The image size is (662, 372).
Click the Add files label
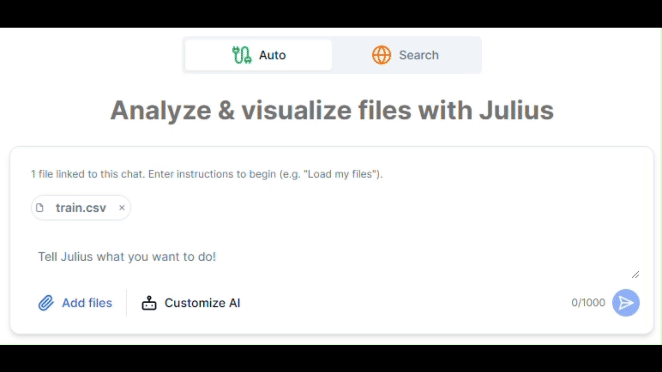pyautogui.click(x=87, y=303)
